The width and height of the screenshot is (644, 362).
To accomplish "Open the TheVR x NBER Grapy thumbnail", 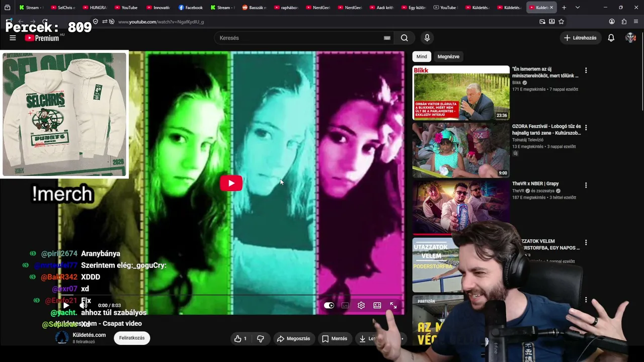I will 461,208.
